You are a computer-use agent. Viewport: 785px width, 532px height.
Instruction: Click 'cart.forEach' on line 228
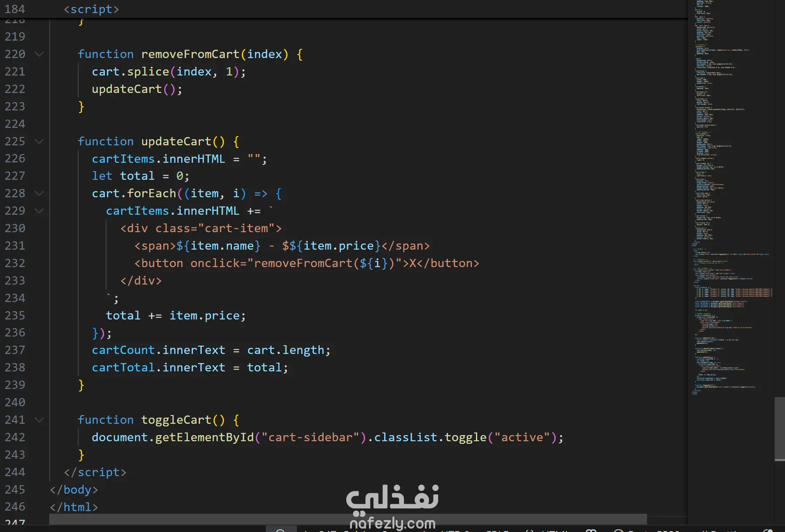[134, 193]
